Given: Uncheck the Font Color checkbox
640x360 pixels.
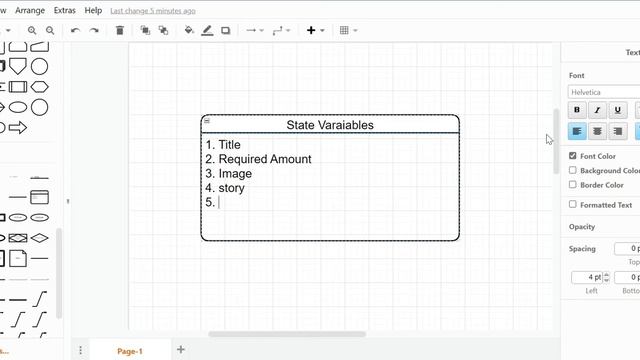Looking at the screenshot, I should 573,156.
